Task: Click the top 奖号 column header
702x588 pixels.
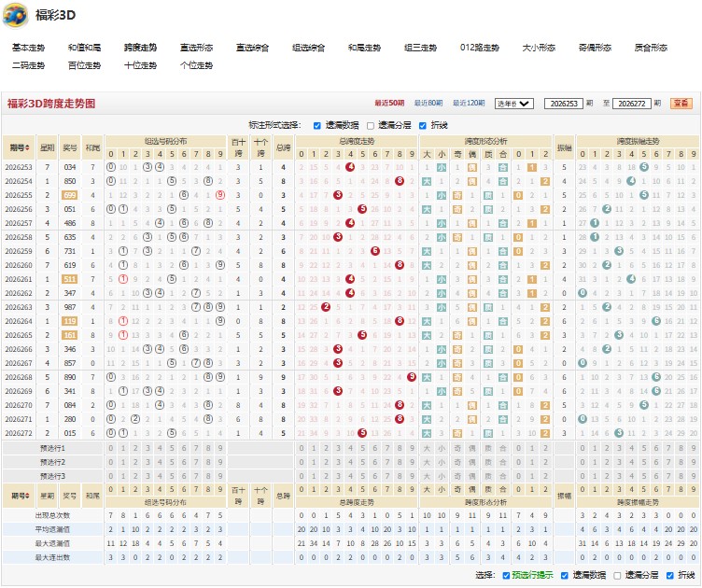Action: (70, 147)
